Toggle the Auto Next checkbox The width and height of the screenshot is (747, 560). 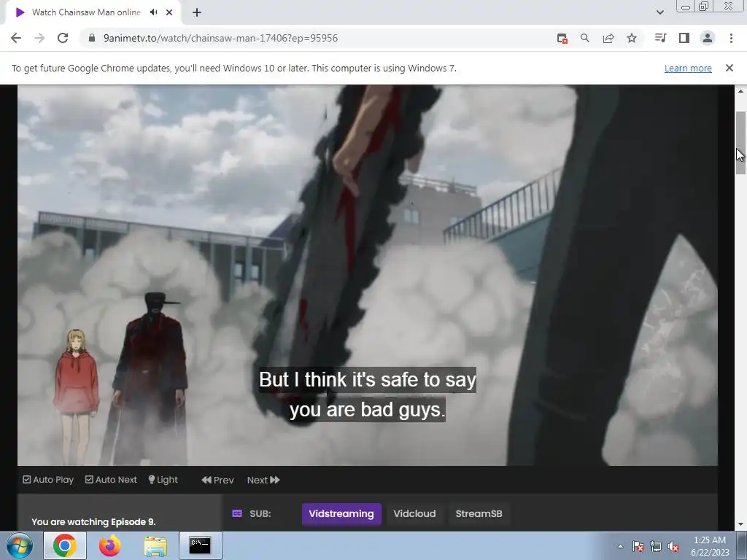(x=111, y=480)
